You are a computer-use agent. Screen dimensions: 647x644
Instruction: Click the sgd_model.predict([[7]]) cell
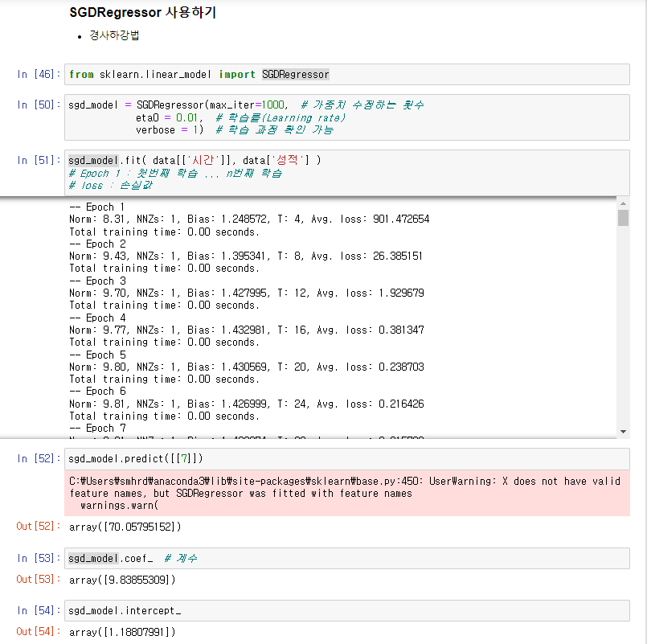coord(346,458)
